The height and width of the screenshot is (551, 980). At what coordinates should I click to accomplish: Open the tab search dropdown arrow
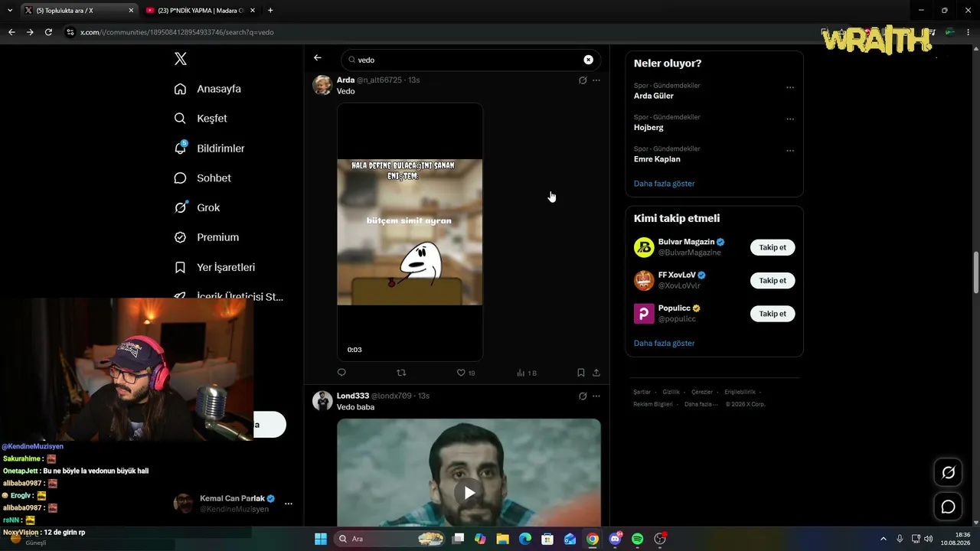pos(10,11)
